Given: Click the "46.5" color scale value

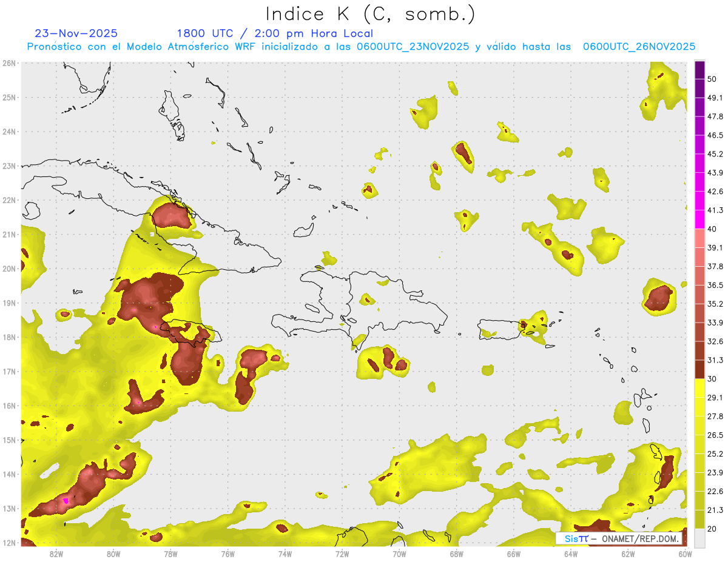Looking at the screenshot, I should coord(715,135).
